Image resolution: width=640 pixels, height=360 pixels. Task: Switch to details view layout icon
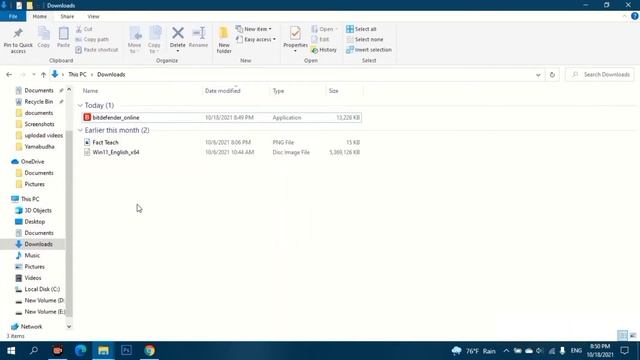(x=622, y=336)
